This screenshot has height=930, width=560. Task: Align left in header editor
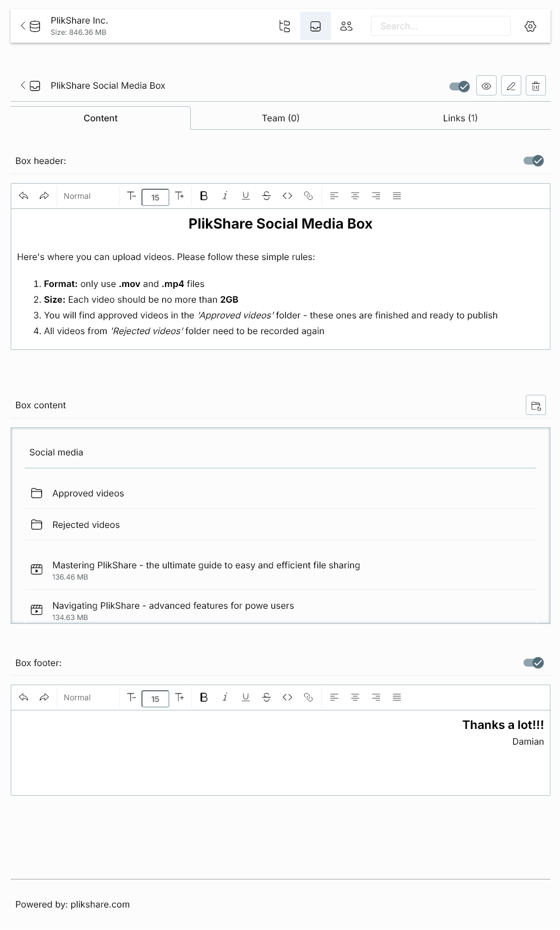tap(334, 196)
